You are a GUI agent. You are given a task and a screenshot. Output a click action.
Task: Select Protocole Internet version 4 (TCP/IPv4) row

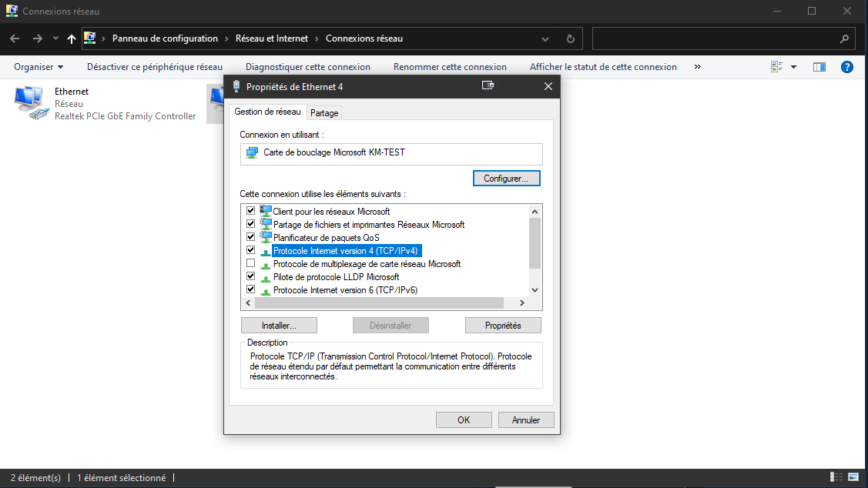tap(345, 251)
